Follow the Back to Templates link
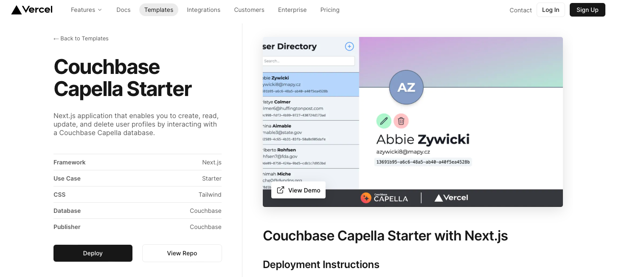Viewport: 644px width, 277px height. pos(81,38)
